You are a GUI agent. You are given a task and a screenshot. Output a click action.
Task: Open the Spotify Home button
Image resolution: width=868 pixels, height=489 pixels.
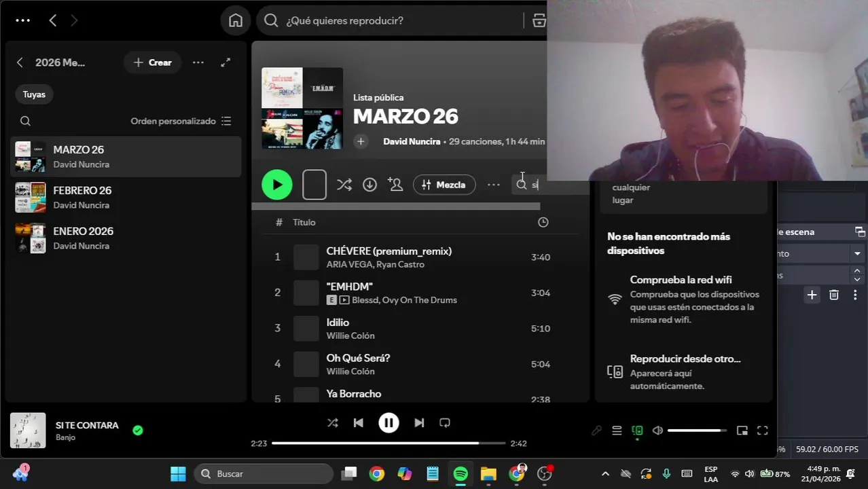click(236, 20)
